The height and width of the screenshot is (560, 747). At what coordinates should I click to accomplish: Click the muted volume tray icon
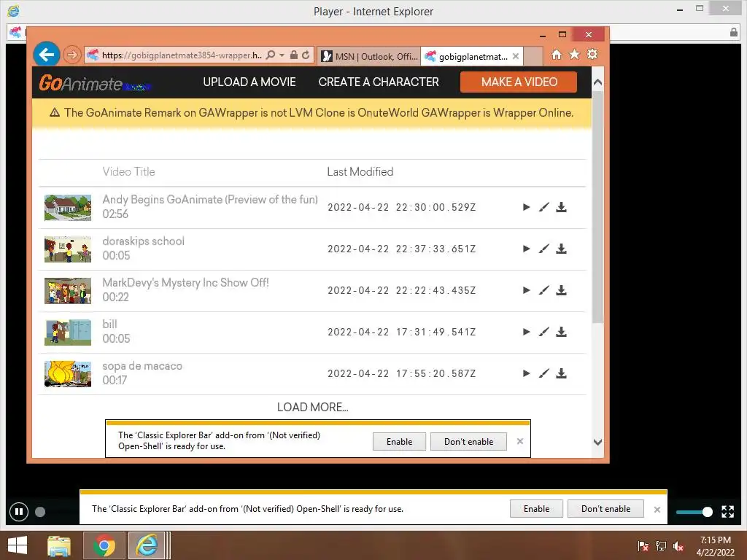[678, 546]
